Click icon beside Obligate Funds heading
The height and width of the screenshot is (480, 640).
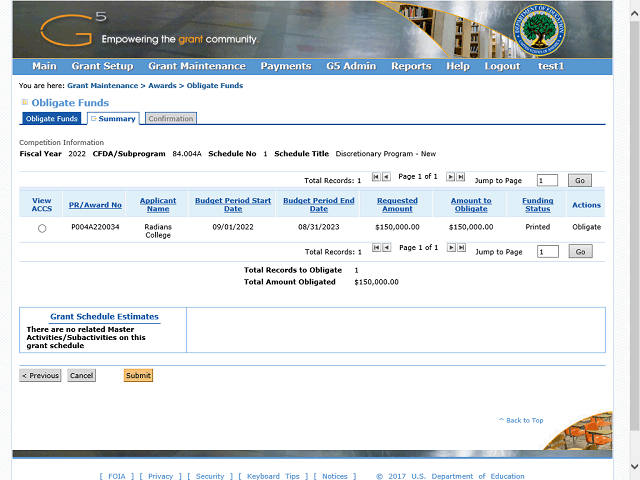tap(24, 102)
